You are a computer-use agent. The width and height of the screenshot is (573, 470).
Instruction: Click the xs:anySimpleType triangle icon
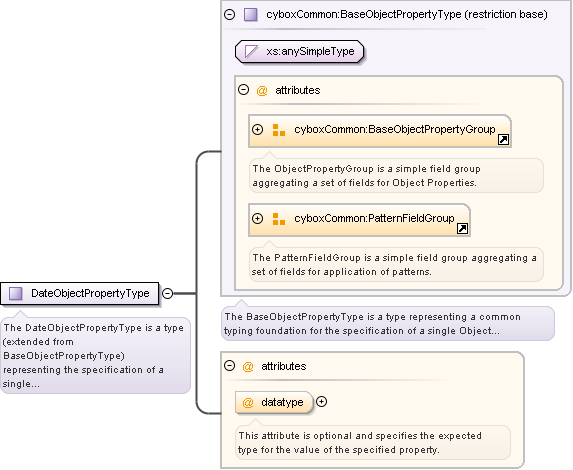251,51
